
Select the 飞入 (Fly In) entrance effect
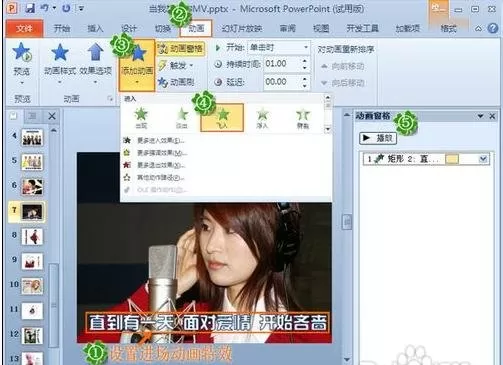tap(222, 117)
